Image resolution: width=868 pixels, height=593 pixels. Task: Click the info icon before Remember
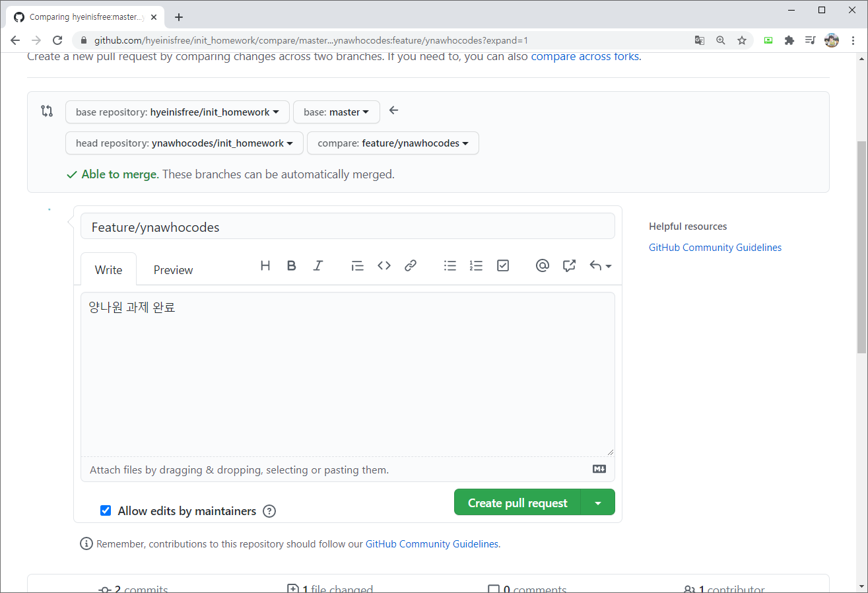[x=86, y=544]
